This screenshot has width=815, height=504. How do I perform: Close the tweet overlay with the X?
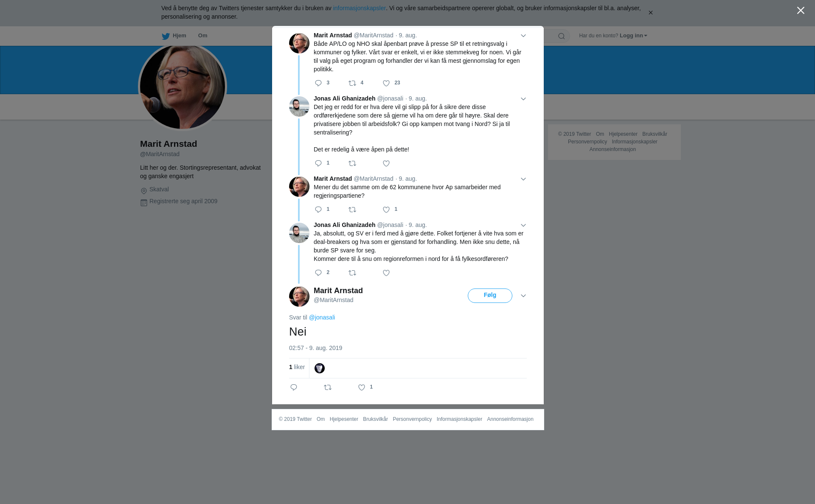pos(801,11)
